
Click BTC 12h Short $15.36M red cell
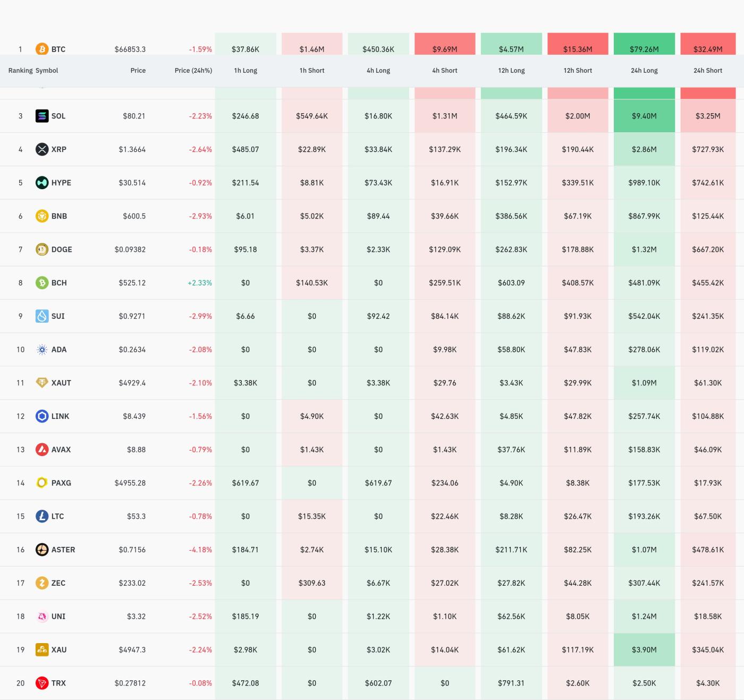pyautogui.click(x=578, y=48)
